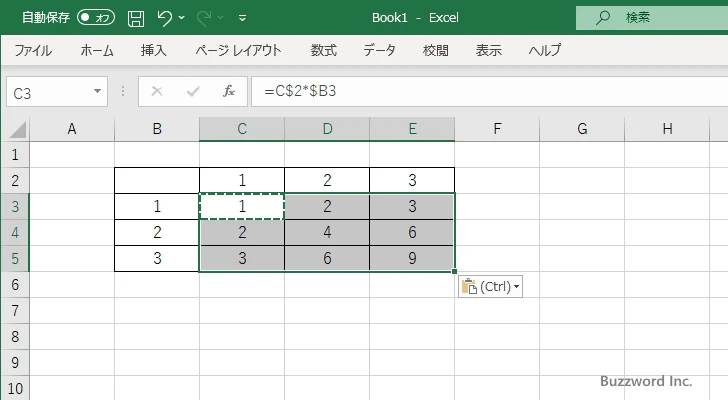Open the Redo history dropdown arrow

pyautogui.click(x=221, y=18)
